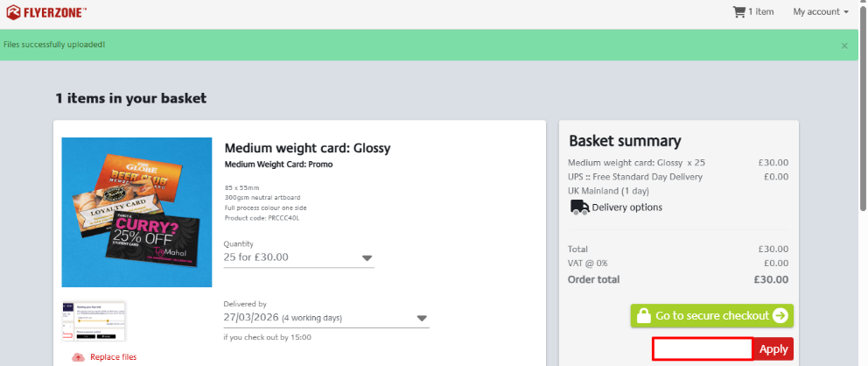Open Delivery options link
Image resolution: width=868 pixels, height=366 pixels.
coord(626,208)
